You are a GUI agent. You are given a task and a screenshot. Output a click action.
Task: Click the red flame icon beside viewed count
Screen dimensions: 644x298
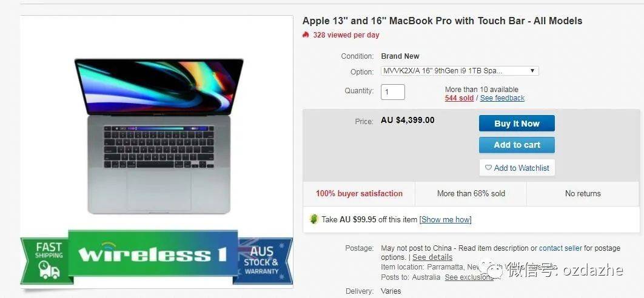tap(305, 35)
